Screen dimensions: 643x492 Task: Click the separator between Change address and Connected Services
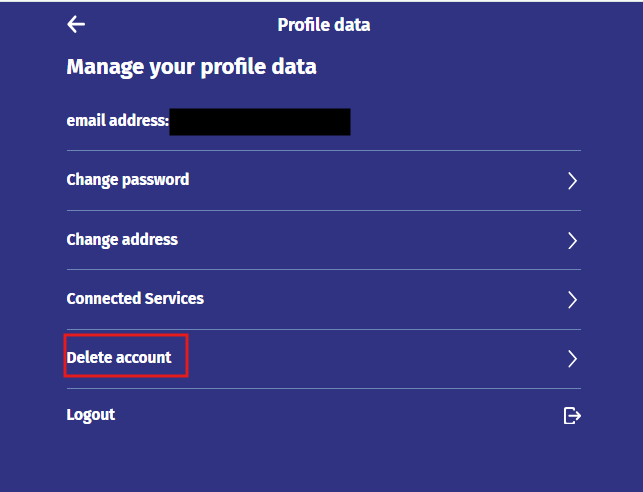tap(324, 269)
